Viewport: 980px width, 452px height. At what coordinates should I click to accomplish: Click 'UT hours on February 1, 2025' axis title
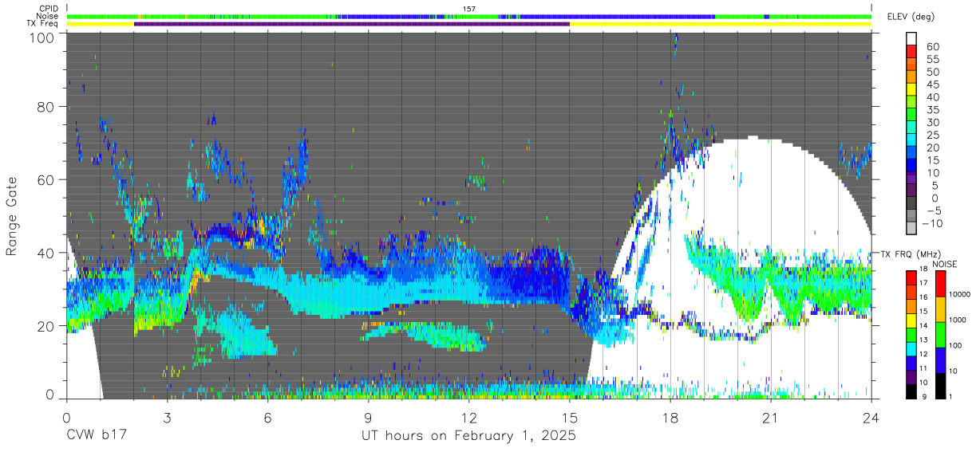(469, 437)
